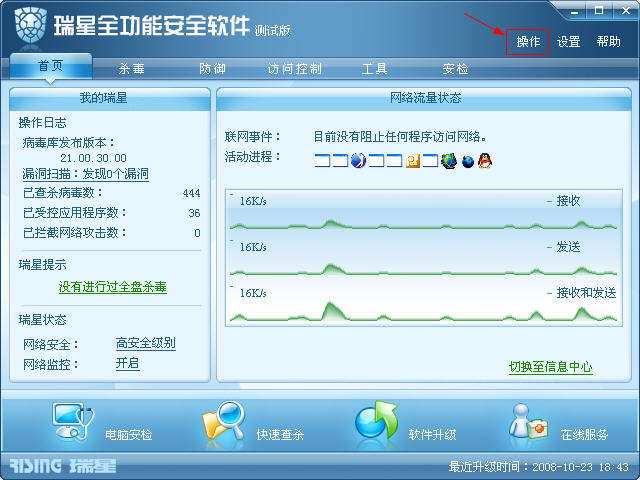
Task: Close the Rising window
Action: click(625, 11)
